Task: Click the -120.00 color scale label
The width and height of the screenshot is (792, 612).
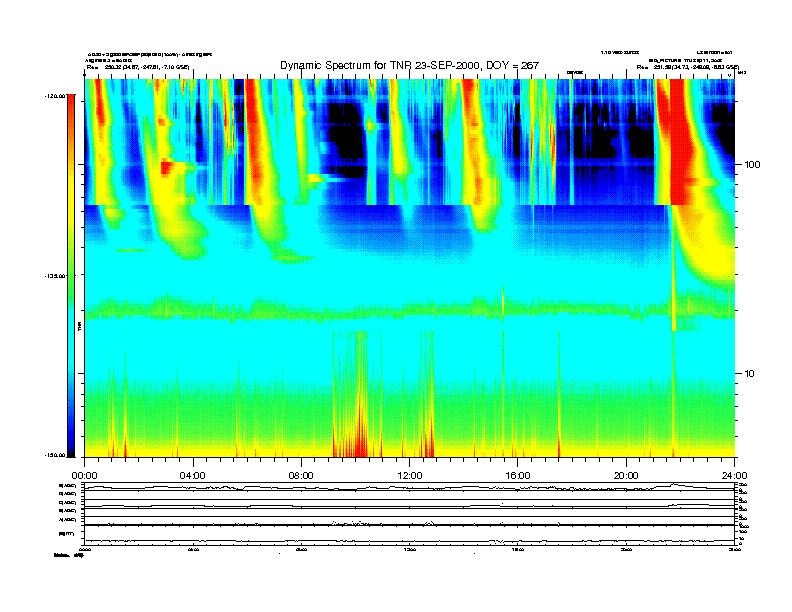Action: pyautogui.click(x=55, y=96)
